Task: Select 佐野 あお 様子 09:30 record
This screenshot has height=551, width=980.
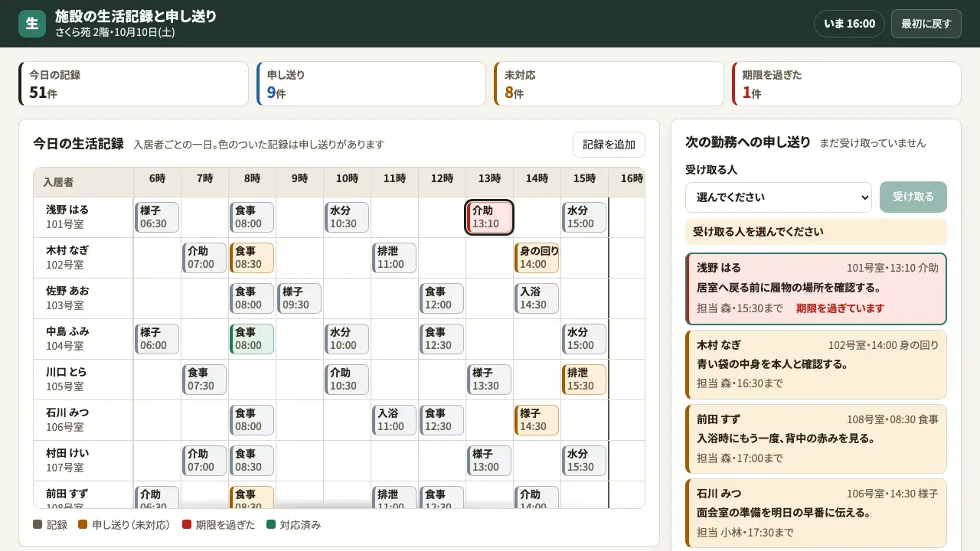Action: coord(299,298)
